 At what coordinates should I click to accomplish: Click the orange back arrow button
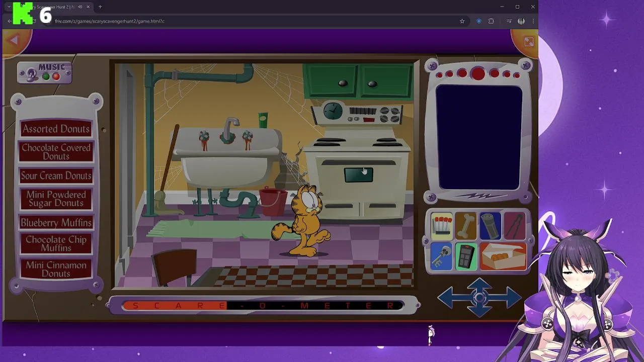point(14,40)
